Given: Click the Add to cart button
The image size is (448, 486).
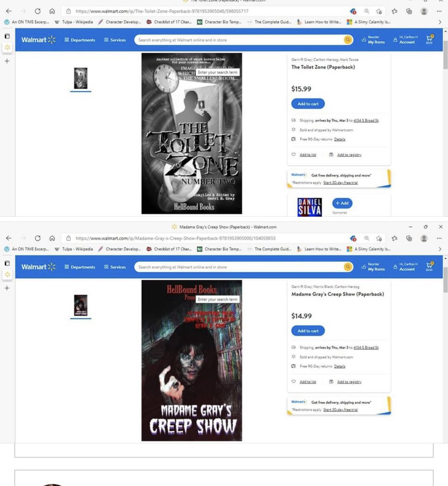Looking at the screenshot, I should (x=308, y=104).
